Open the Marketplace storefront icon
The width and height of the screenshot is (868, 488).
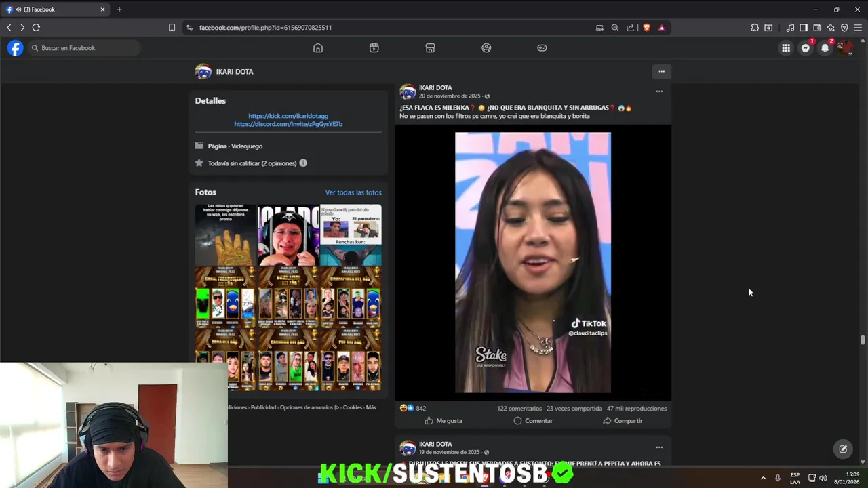tap(430, 48)
